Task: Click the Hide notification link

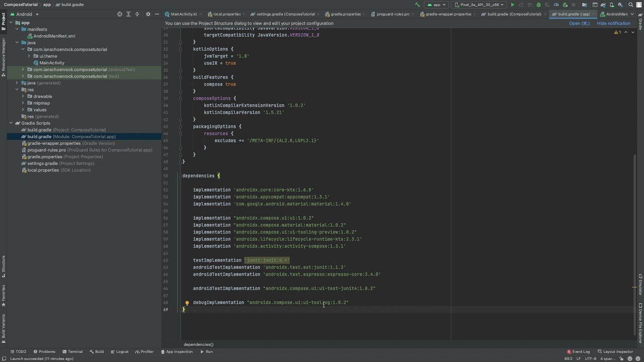Action: [613, 23]
